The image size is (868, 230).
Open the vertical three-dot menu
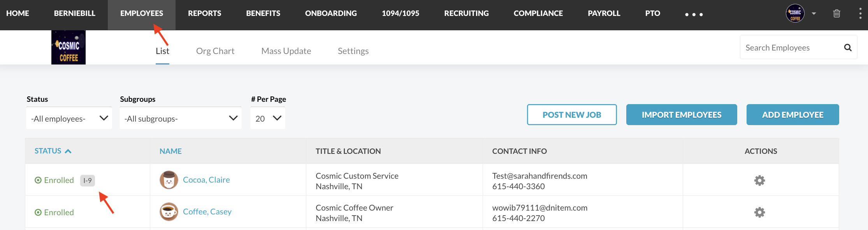pos(860,14)
